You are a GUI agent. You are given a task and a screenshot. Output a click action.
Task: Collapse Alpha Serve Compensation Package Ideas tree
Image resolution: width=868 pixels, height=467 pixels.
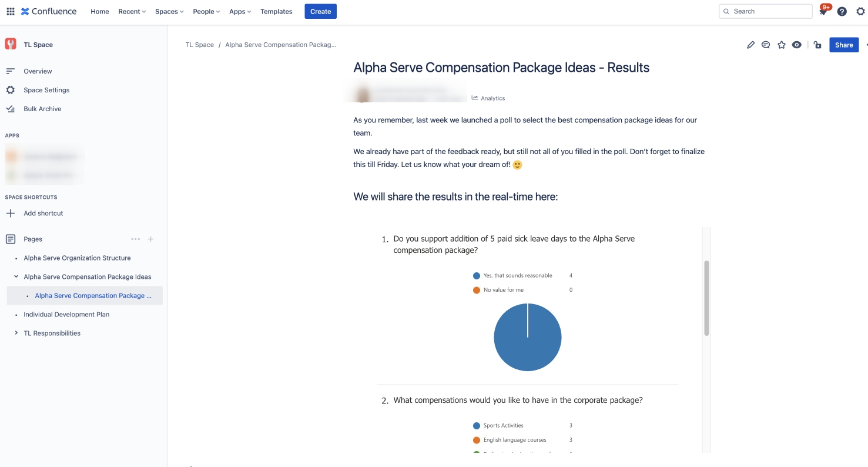16,276
